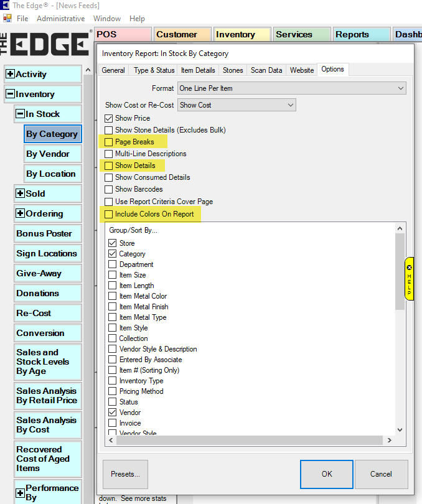This screenshot has height=504, width=422.
Task: Check the Show Details option
Action: tap(109, 166)
